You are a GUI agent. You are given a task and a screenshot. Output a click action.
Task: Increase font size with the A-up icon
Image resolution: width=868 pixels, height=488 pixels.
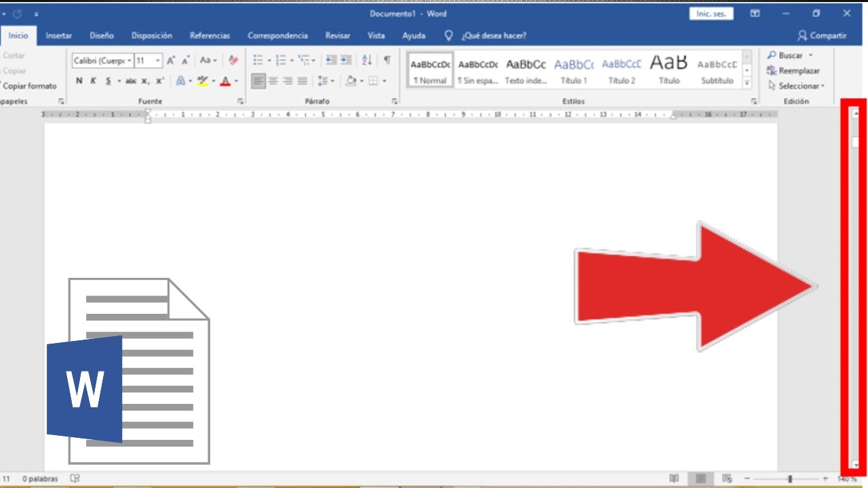(x=171, y=60)
